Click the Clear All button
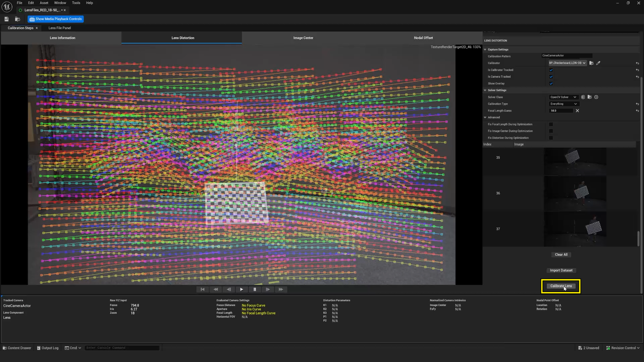The height and width of the screenshot is (362, 644). click(561, 255)
